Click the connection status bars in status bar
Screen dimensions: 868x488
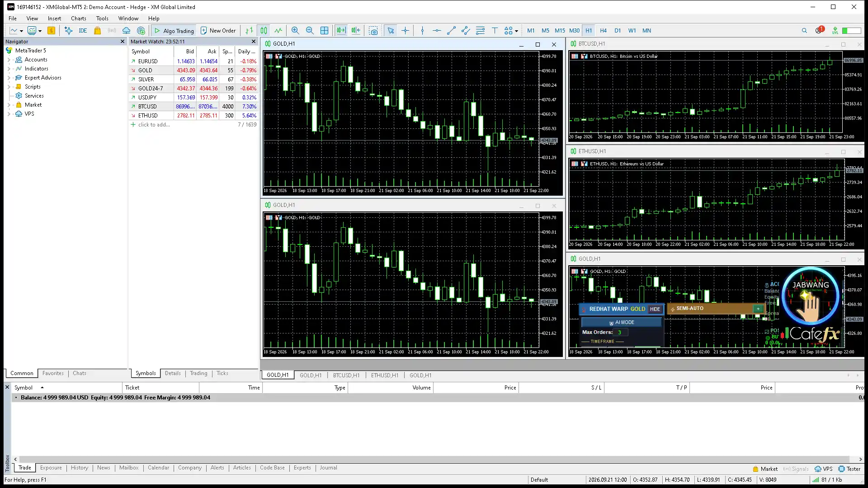[816, 480]
